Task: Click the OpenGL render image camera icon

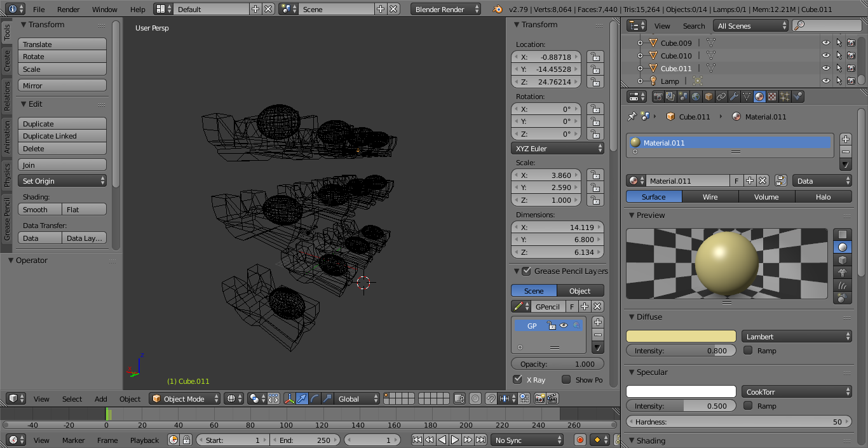Action: tap(539, 398)
